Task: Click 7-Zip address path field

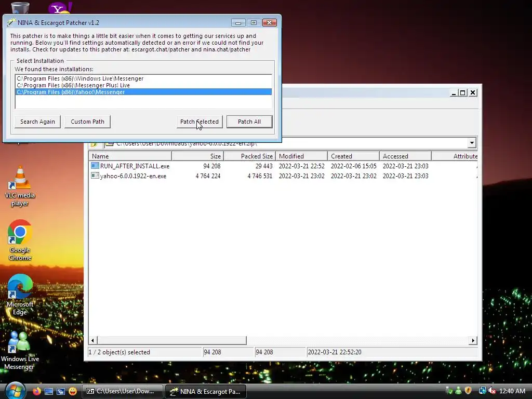Action: (x=286, y=143)
